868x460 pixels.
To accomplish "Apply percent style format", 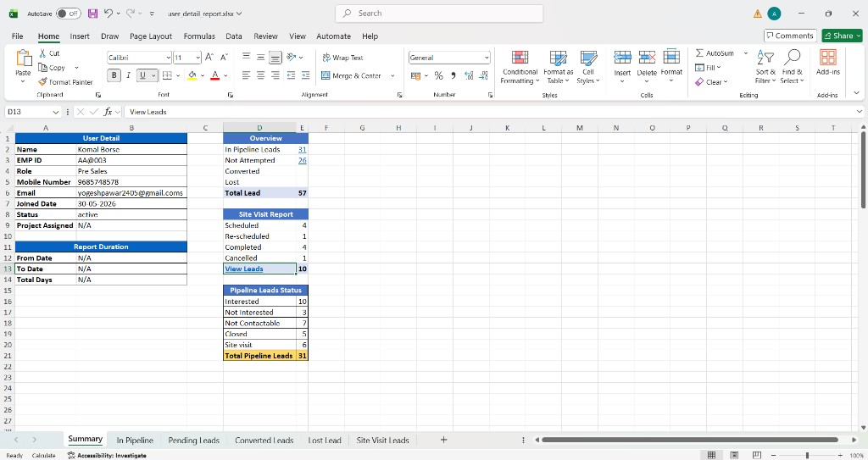I will click(438, 75).
